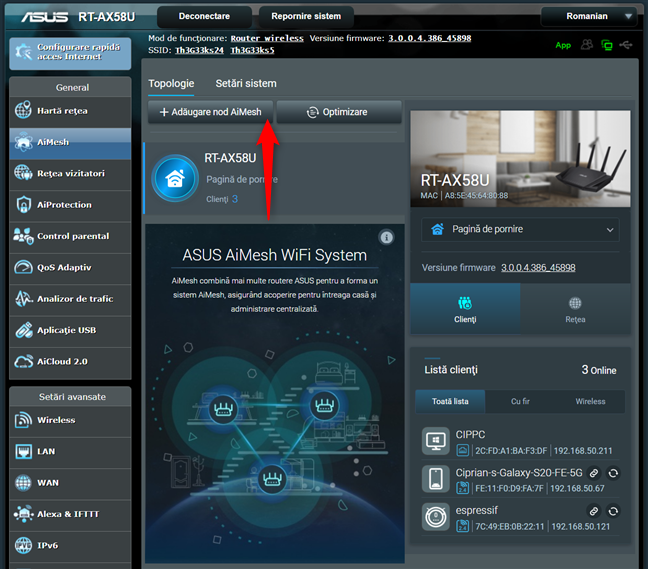This screenshot has height=569, width=648.
Task: Switch to the Topologie tab
Action: (x=171, y=83)
